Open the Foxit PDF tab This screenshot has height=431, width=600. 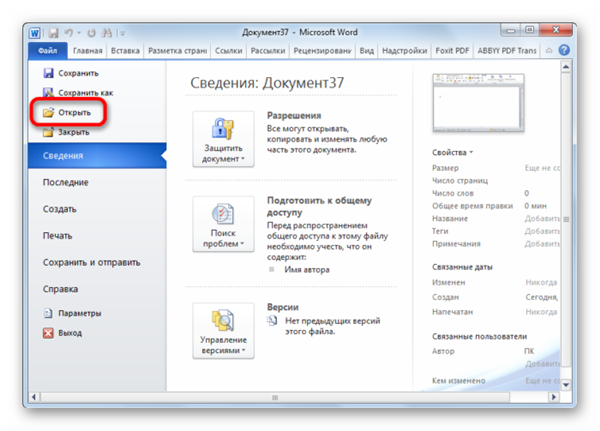point(452,51)
